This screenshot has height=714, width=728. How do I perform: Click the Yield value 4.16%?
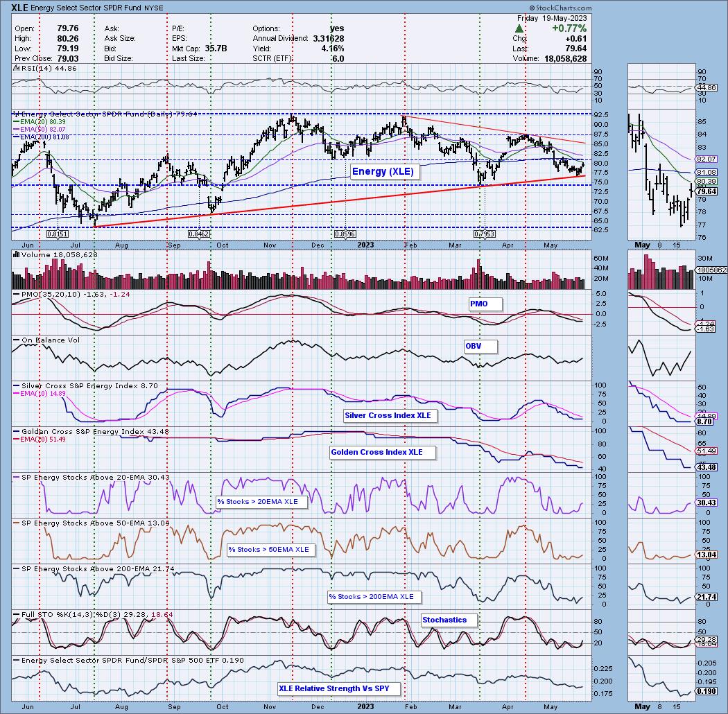point(332,49)
